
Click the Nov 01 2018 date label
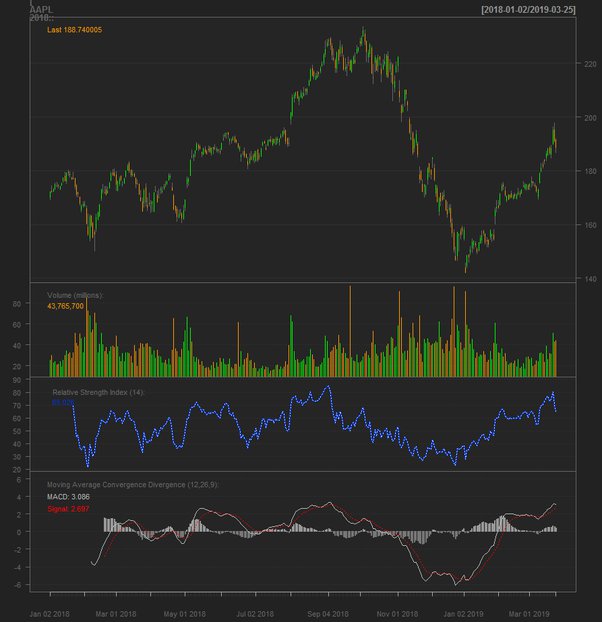tap(396, 613)
